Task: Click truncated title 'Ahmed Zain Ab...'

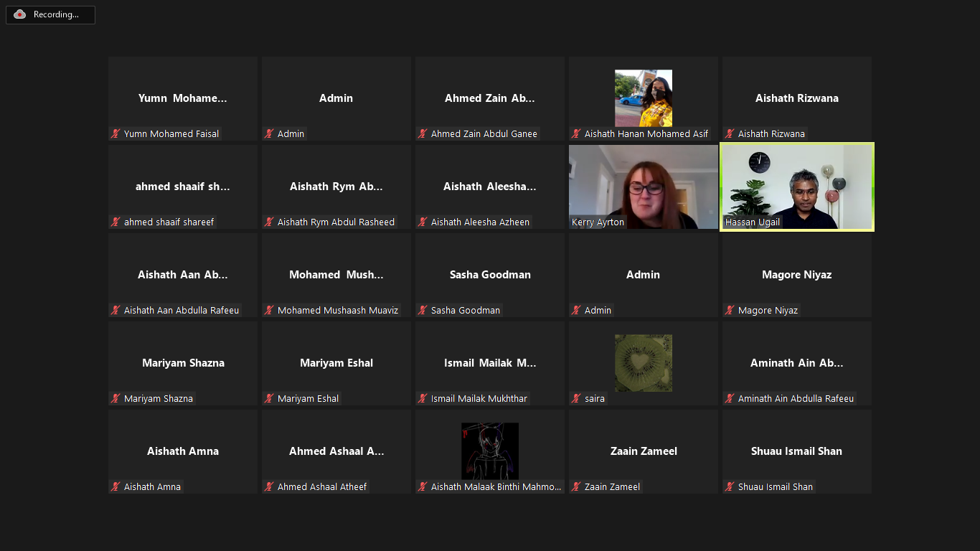Action: [490, 98]
